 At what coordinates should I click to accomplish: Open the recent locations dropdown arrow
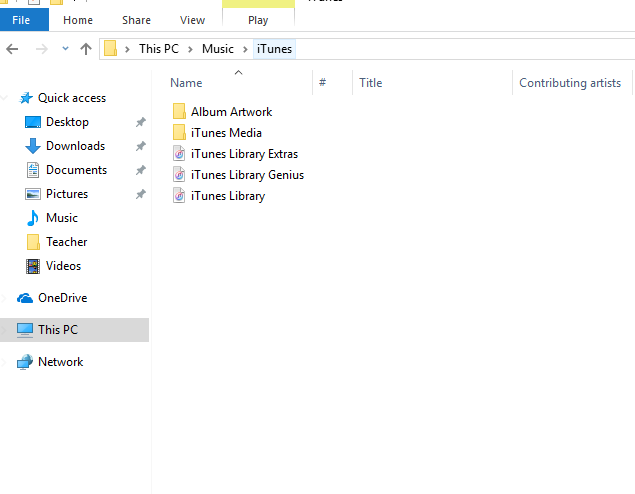pyautogui.click(x=65, y=49)
